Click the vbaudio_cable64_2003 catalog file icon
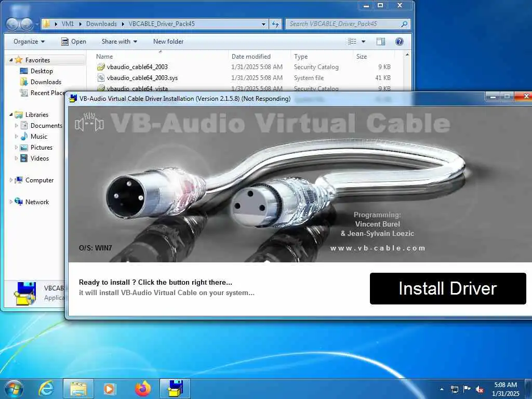This screenshot has height=399, width=532. click(101, 67)
